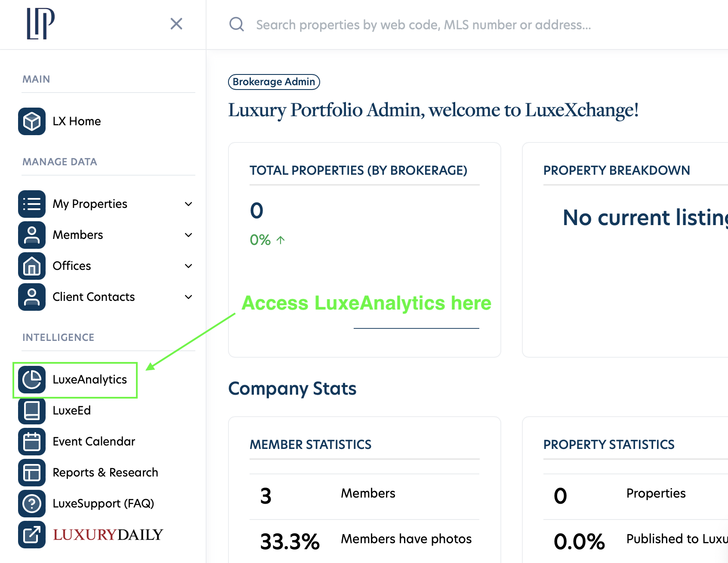Click the search magnifier icon

point(237,25)
